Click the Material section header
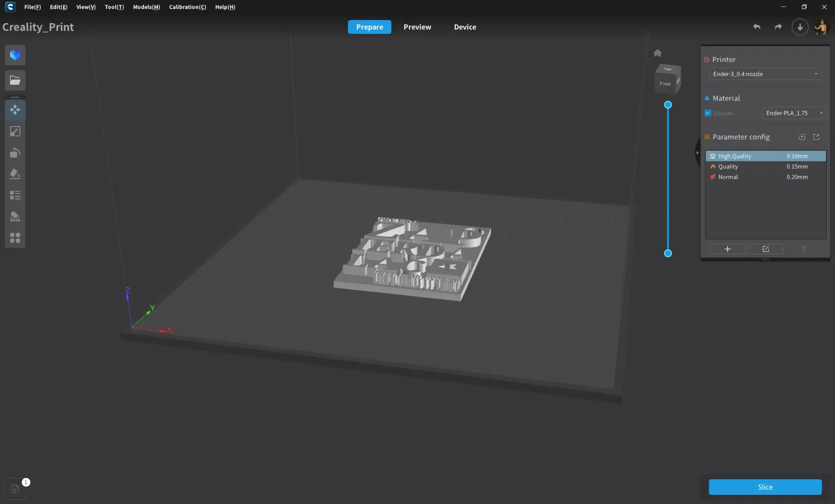The height and width of the screenshot is (504, 835). (726, 98)
